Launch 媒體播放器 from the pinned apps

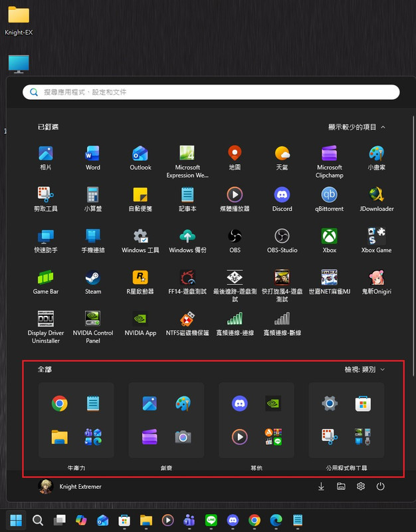235,199
